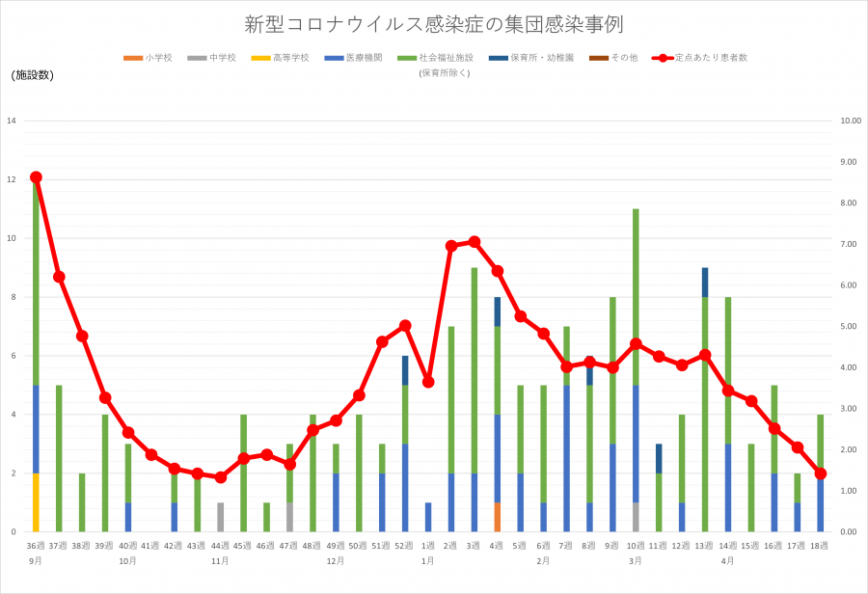Select the yellow segment of the 36週 bar

click(36, 502)
